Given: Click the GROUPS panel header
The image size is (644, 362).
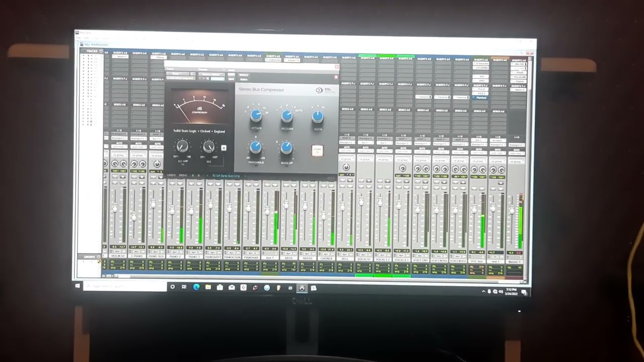Looking at the screenshot, I should click(90, 257).
